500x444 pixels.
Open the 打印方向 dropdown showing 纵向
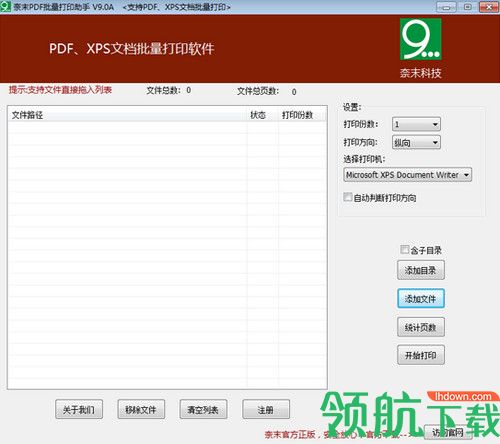416,143
